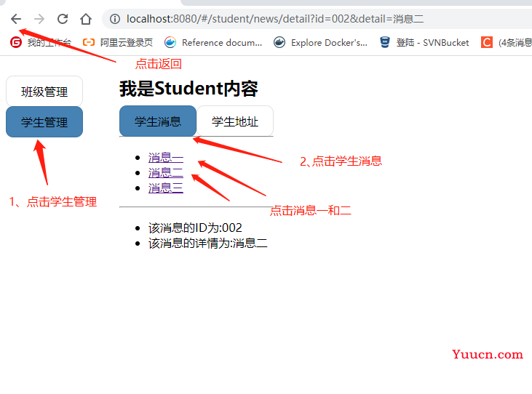Open the Reference docum... bookmark
The height and width of the screenshot is (394, 532).
pos(213,42)
